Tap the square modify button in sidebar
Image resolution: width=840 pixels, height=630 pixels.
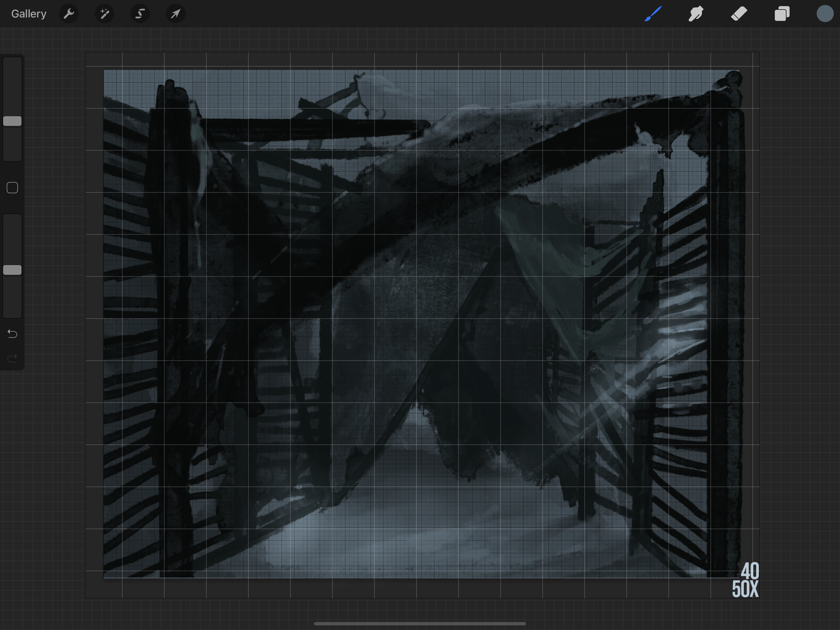click(x=12, y=188)
